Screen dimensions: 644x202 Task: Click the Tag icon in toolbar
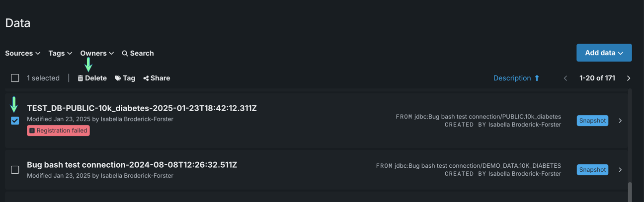coord(118,78)
